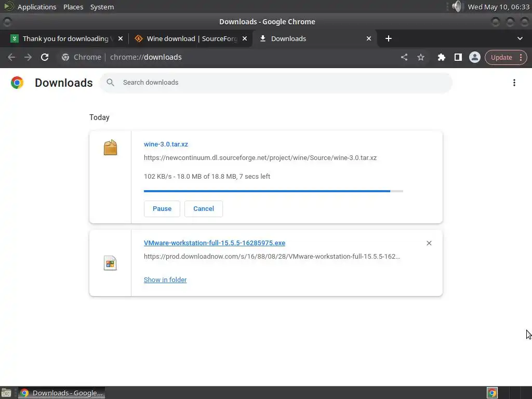Screen dimensions: 532x399
Task: Click the sourceforge wine source URL text
Action: 260,158
